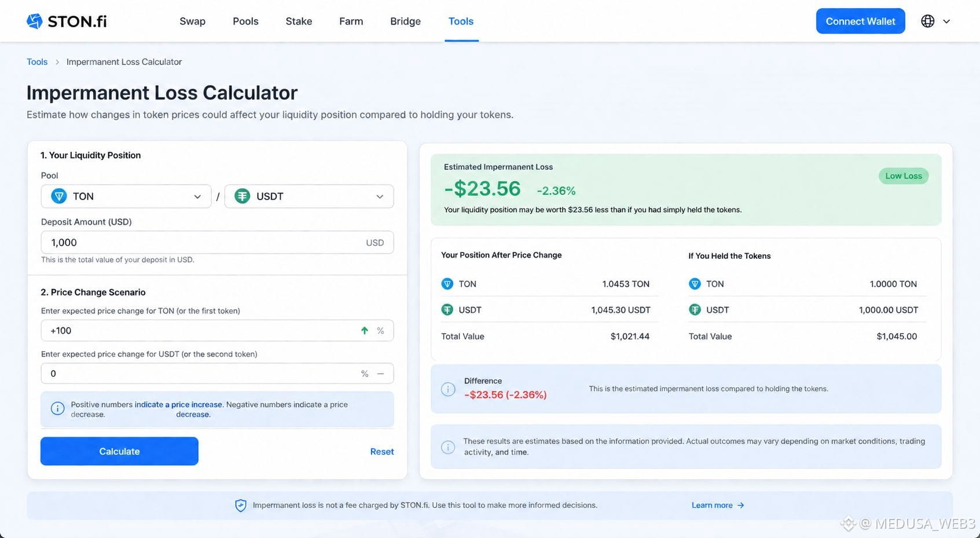
Task: Click the USD suffix in deposit field
Action: click(x=375, y=243)
